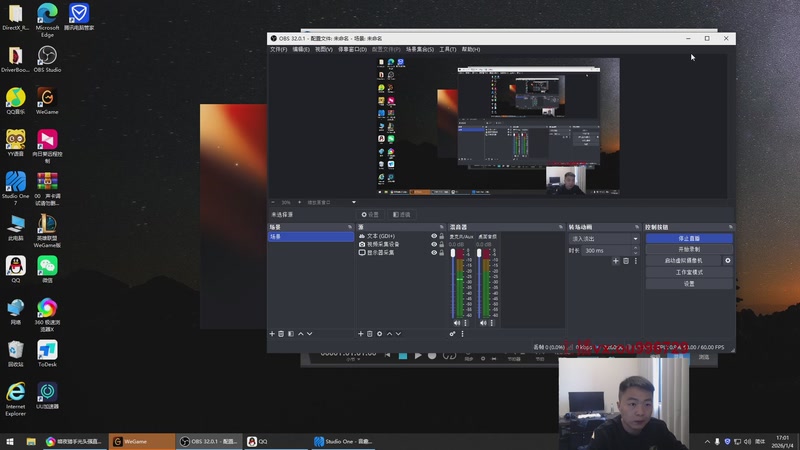The width and height of the screenshot is (800, 450).
Task: Click the stop streaming button
Action: click(x=689, y=238)
